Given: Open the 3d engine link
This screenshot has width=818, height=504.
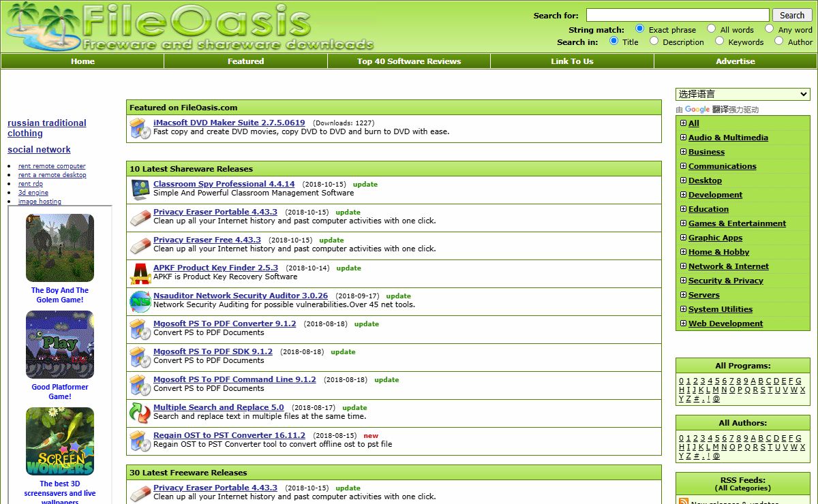Looking at the screenshot, I should [x=33, y=193].
